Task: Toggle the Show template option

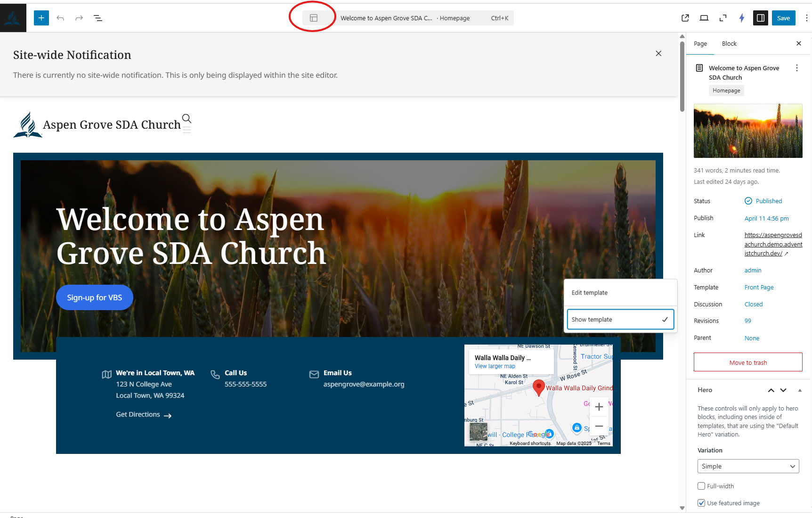Action: [x=620, y=319]
